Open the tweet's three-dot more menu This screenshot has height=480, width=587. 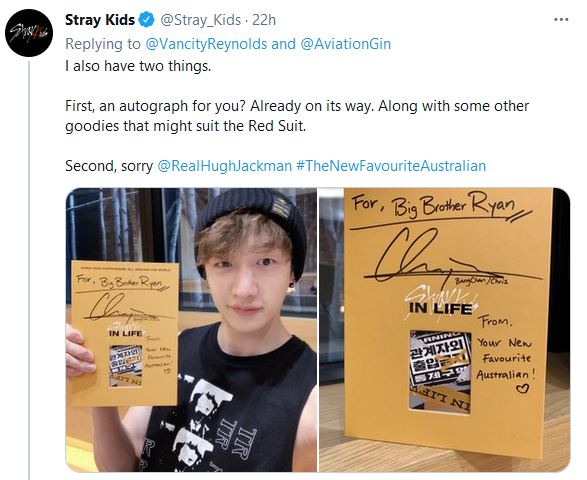click(x=561, y=20)
